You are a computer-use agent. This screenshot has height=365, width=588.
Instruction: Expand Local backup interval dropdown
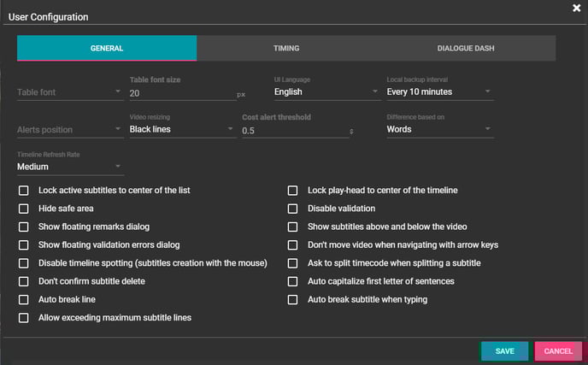point(439,92)
